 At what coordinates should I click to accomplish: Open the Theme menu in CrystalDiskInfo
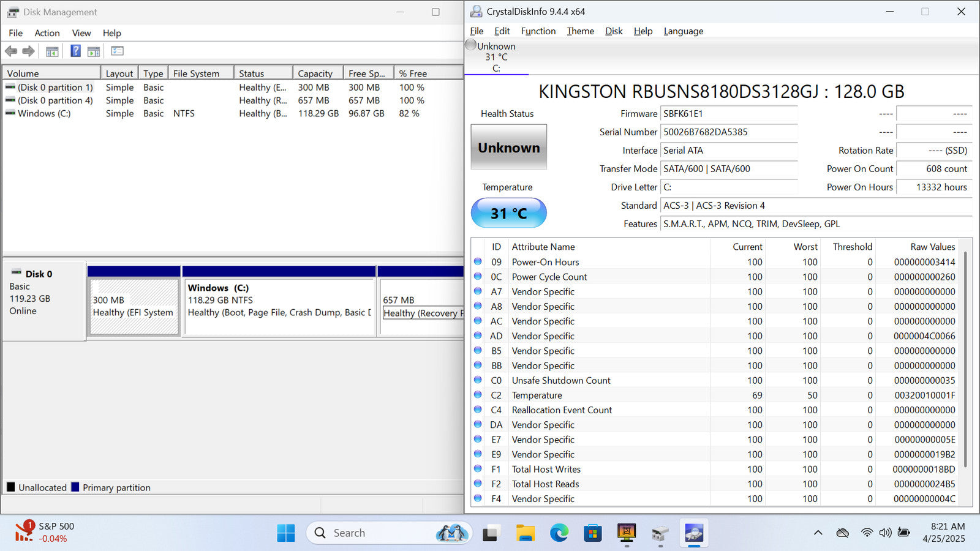[580, 31]
